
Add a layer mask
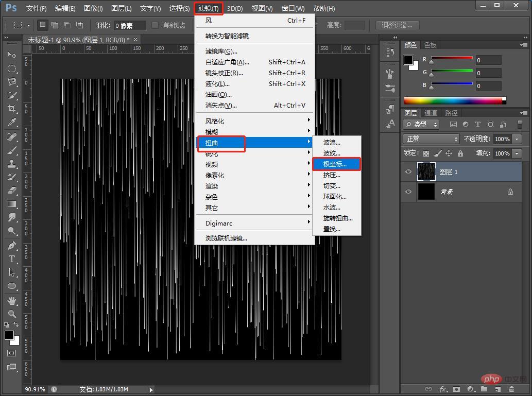(457, 389)
